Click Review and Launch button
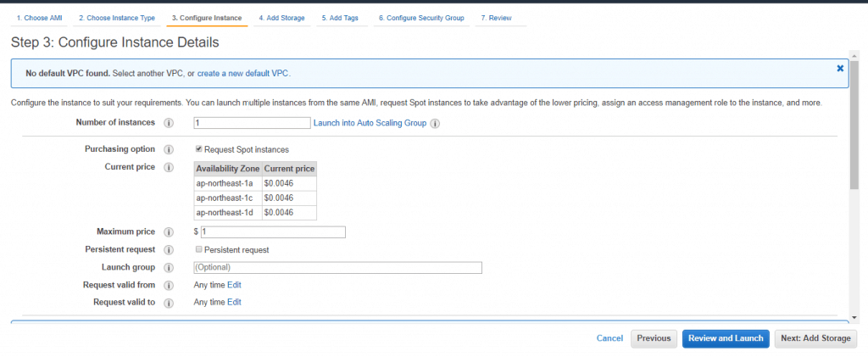 click(x=726, y=338)
